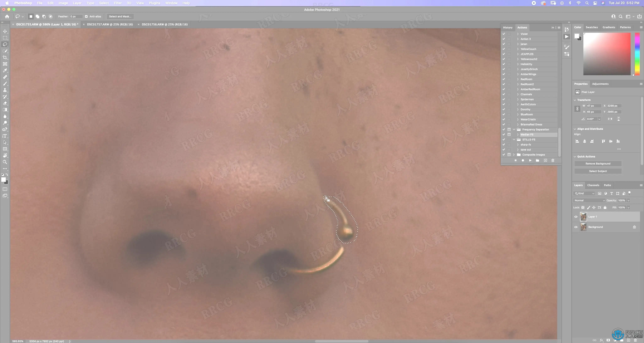Click the color picker field
The width and height of the screenshot is (644, 343).
pos(607,54)
